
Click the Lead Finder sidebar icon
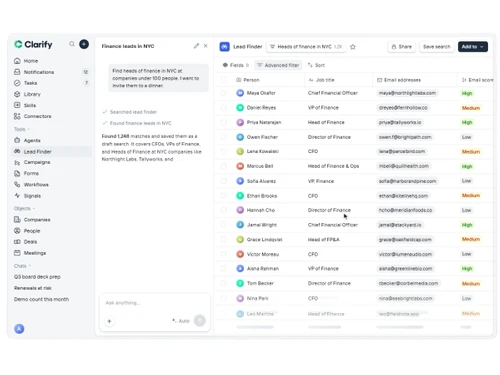17,151
